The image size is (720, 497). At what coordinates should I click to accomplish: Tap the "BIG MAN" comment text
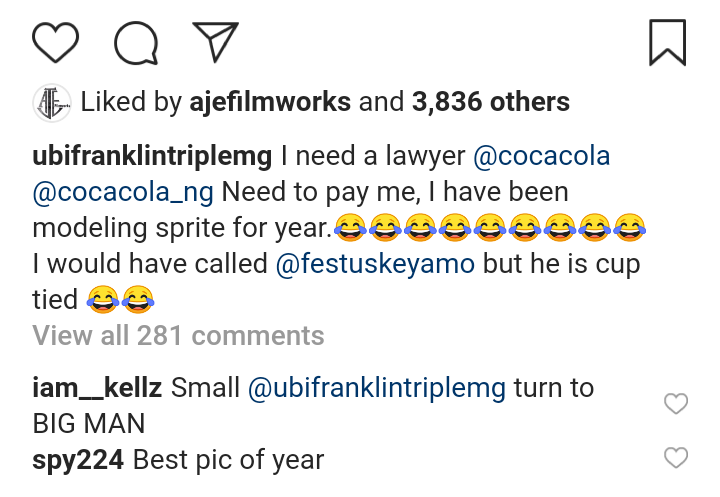tap(89, 423)
